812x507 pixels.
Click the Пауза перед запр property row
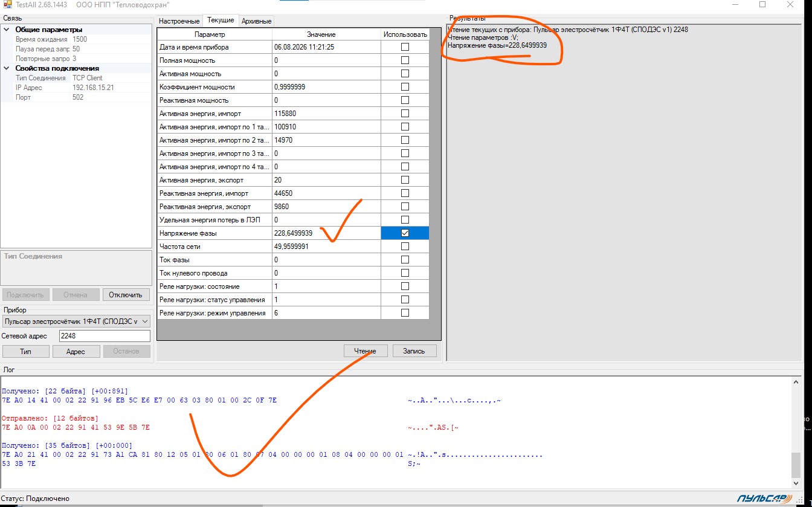(x=76, y=49)
